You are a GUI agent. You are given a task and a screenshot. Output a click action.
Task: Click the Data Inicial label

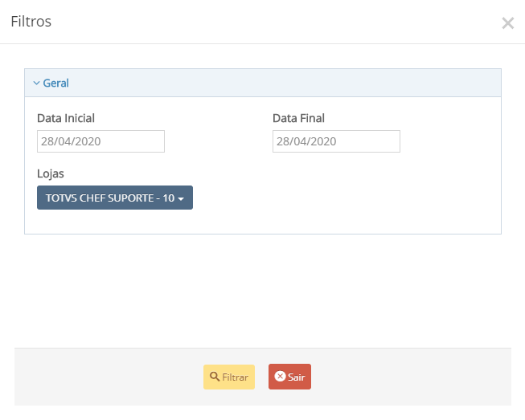[66, 118]
